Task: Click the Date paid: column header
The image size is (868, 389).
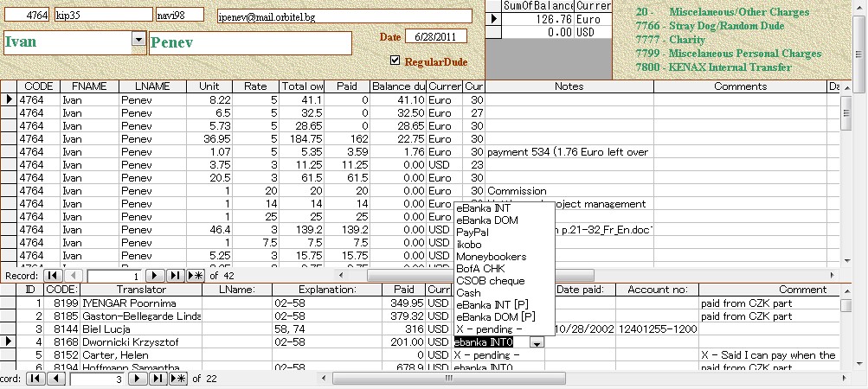Action: (580, 290)
